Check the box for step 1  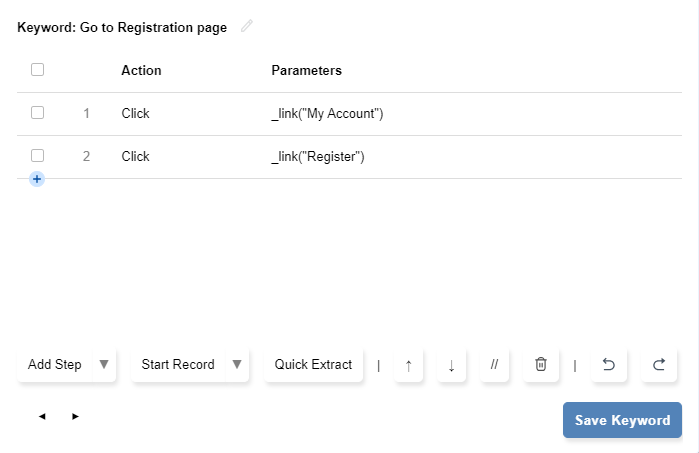click(x=38, y=113)
